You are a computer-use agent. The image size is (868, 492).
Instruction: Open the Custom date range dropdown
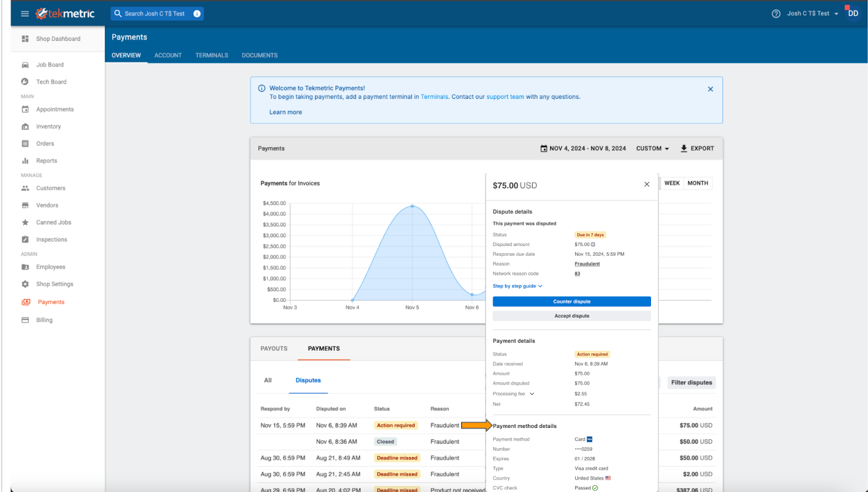click(653, 149)
